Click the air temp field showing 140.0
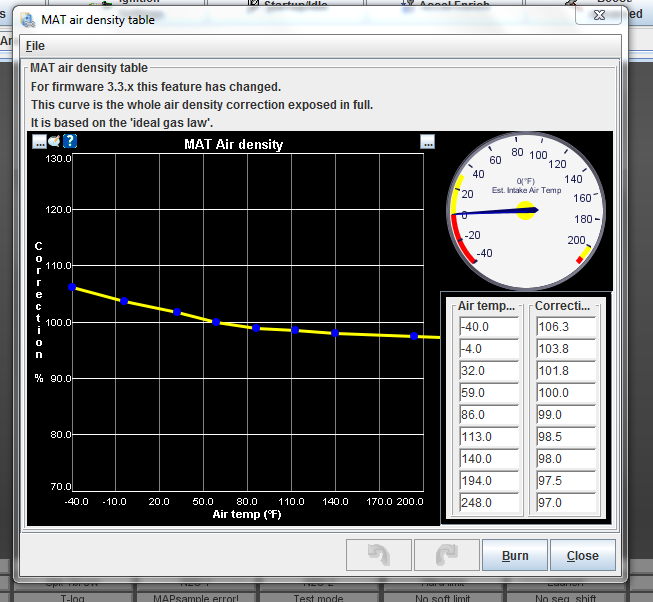Screen dimensions: 653x602 click(489, 459)
